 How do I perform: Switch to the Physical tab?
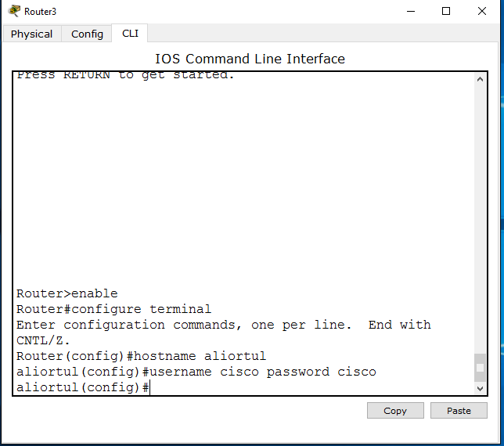point(31,34)
